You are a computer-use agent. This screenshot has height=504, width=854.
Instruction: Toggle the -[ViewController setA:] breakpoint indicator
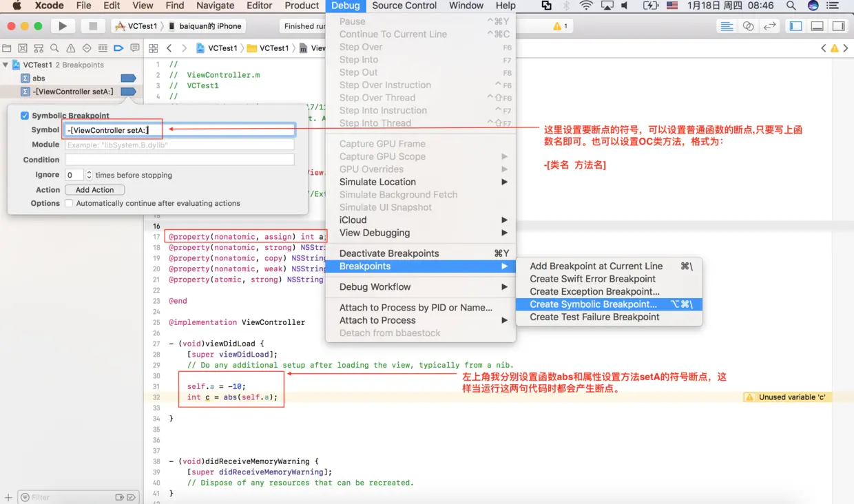pos(128,92)
